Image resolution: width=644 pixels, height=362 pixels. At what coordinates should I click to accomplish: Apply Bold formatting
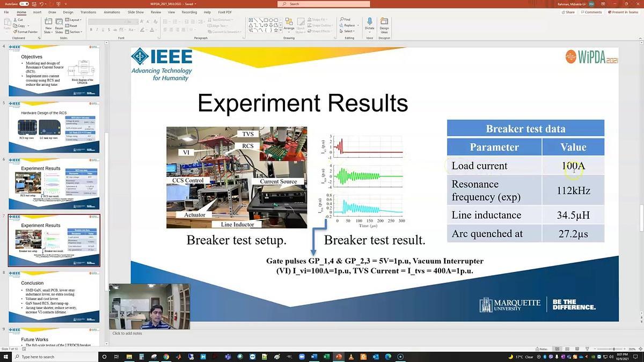tap(92, 30)
